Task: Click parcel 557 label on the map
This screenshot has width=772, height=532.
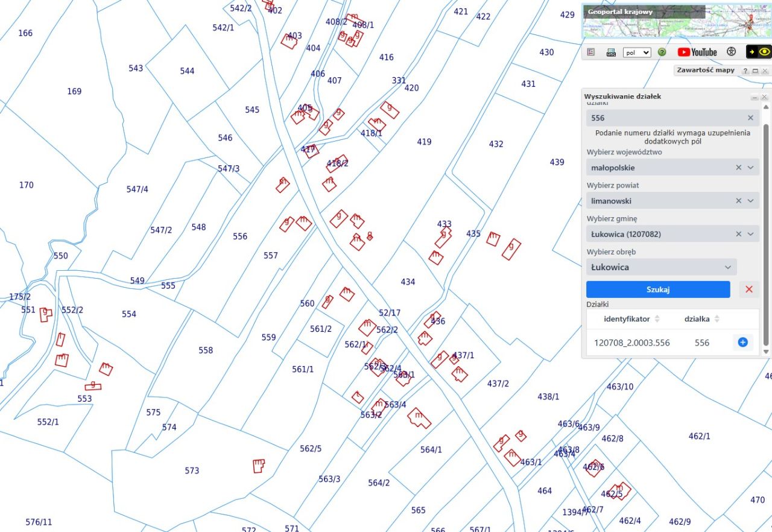Action: 271,256
